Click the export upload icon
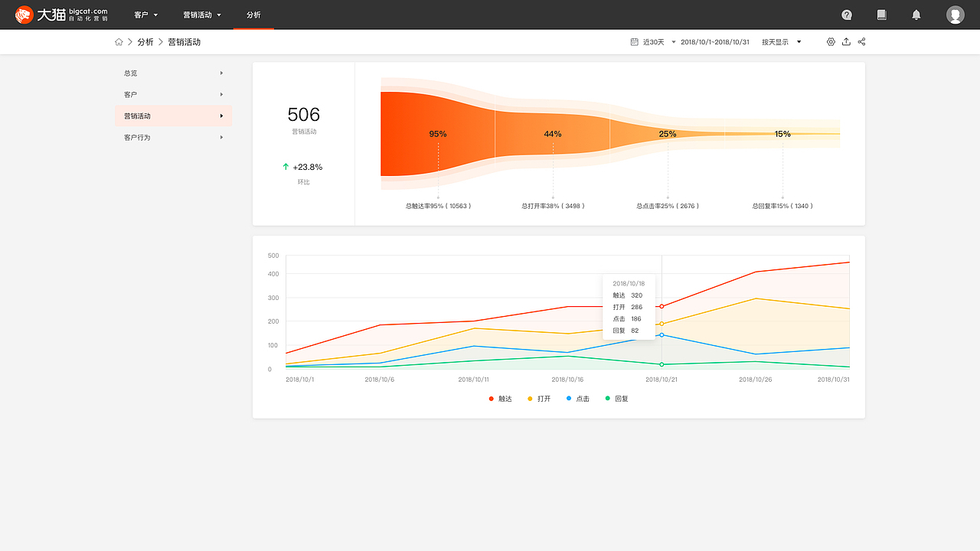 pos(846,42)
